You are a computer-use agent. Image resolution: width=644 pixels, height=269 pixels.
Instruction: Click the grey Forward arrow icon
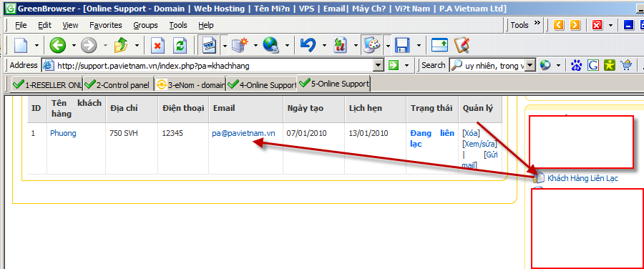point(88,45)
